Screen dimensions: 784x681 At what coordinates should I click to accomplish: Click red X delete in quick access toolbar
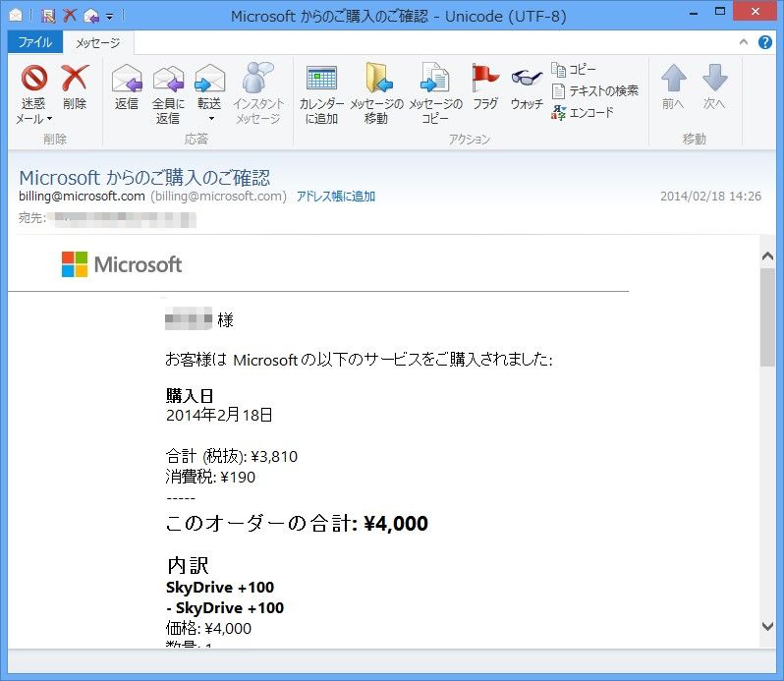(70, 16)
